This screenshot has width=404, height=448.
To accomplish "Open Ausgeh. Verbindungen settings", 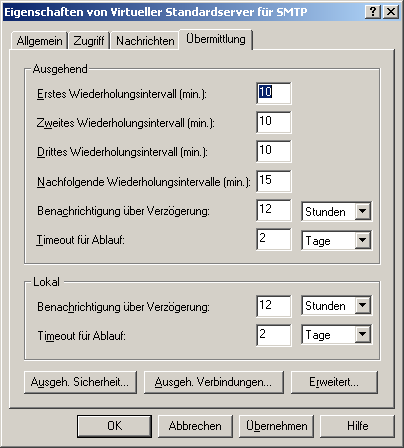I will 214,382.
